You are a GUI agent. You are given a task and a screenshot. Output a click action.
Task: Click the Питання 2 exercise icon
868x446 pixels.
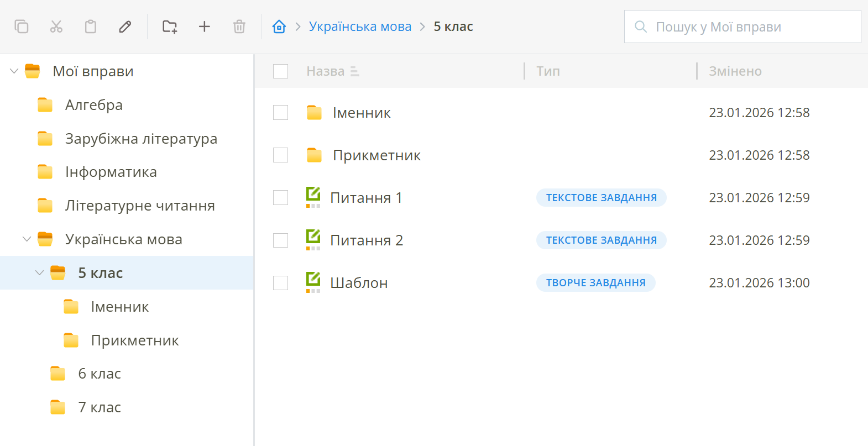(313, 240)
